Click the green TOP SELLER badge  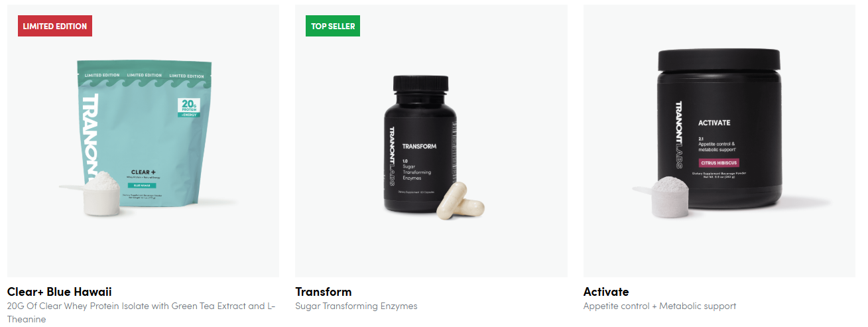[333, 26]
